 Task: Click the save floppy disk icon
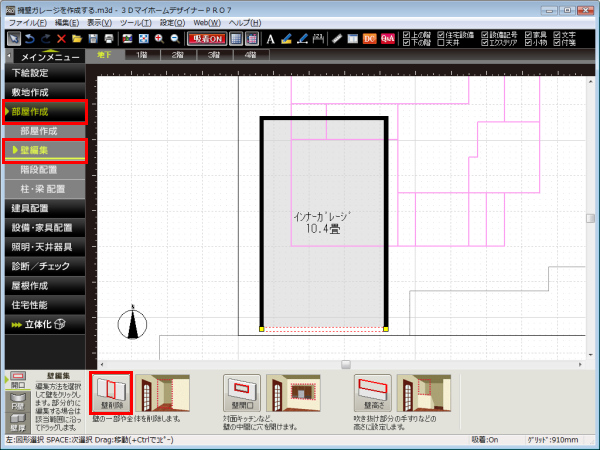[93, 38]
